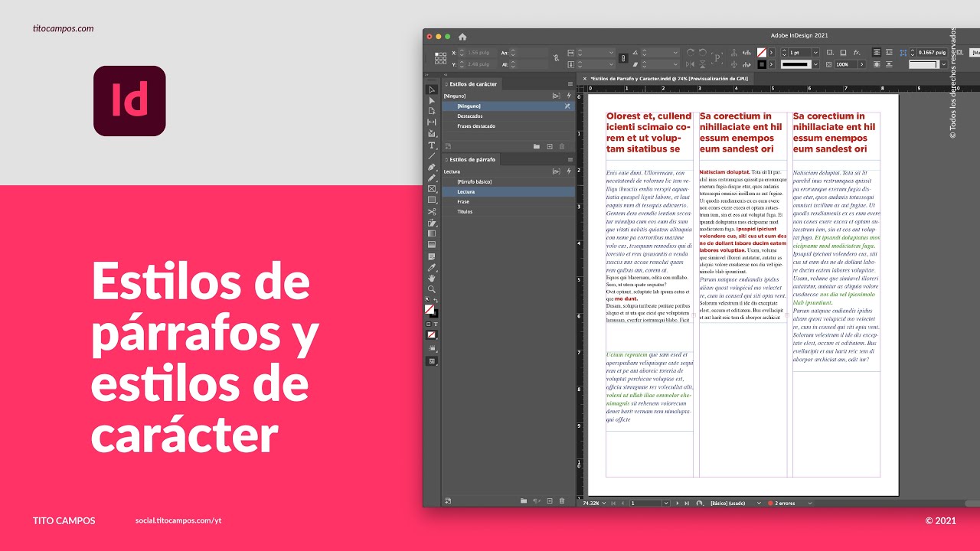
Task: Create new style group in character styles
Action: pos(537,146)
